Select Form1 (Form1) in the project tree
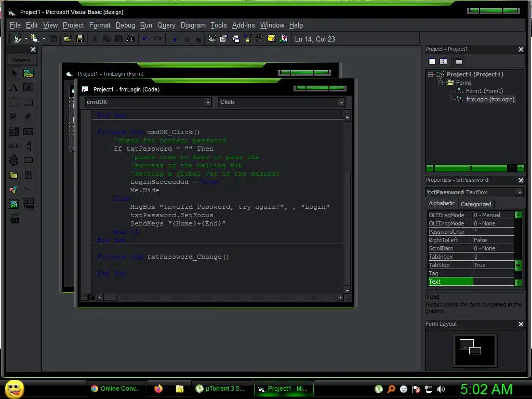This screenshot has height=399, width=532. point(484,91)
